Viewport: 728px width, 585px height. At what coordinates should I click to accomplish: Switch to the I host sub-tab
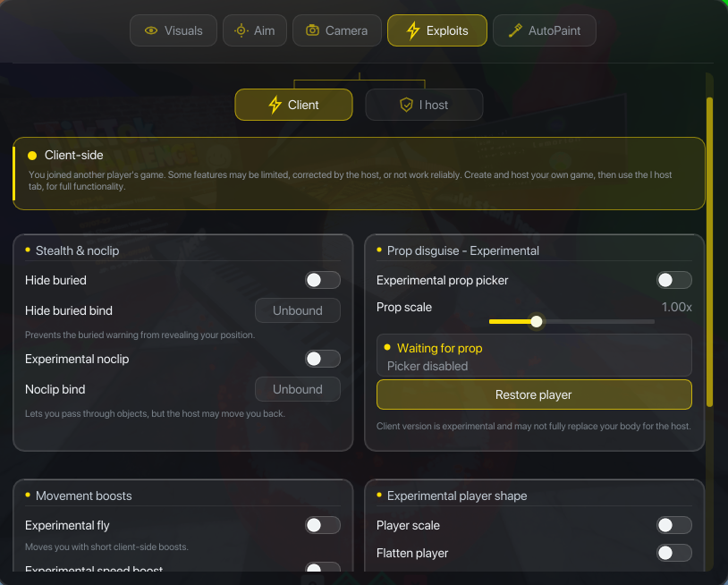pyautogui.click(x=424, y=105)
